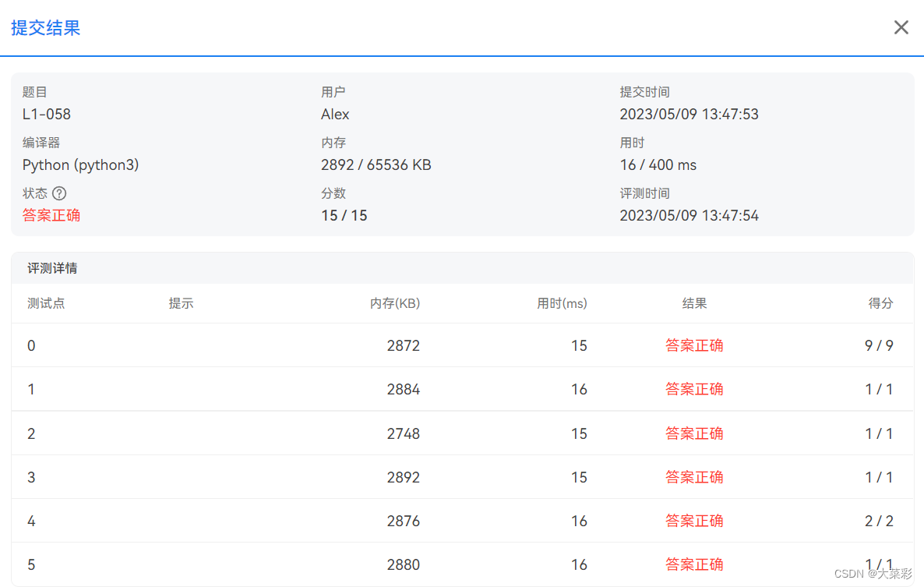Image resolution: width=924 pixels, height=587 pixels.
Task: Close the 提交结果 dialog
Action: (901, 27)
